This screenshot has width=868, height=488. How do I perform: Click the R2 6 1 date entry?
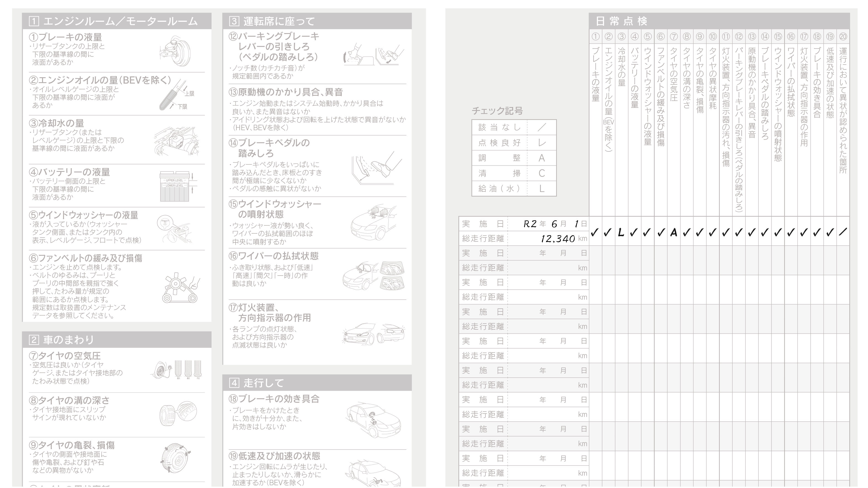pos(554,224)
